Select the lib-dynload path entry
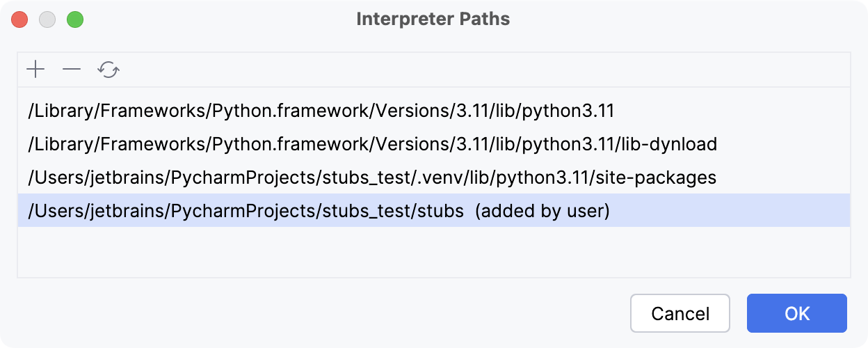 click(x=372, y=144)
